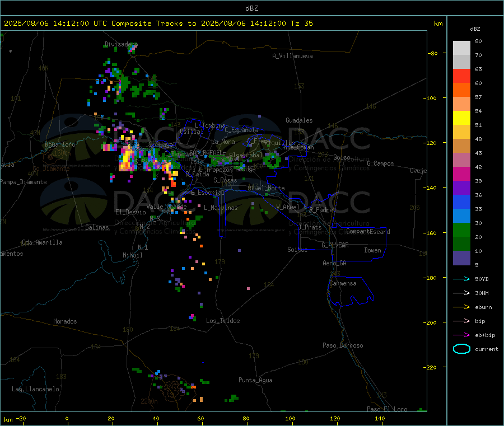Click the 'Punta_Agua' map label
This screenshot has width=504, height=426.
pos(255,380)
